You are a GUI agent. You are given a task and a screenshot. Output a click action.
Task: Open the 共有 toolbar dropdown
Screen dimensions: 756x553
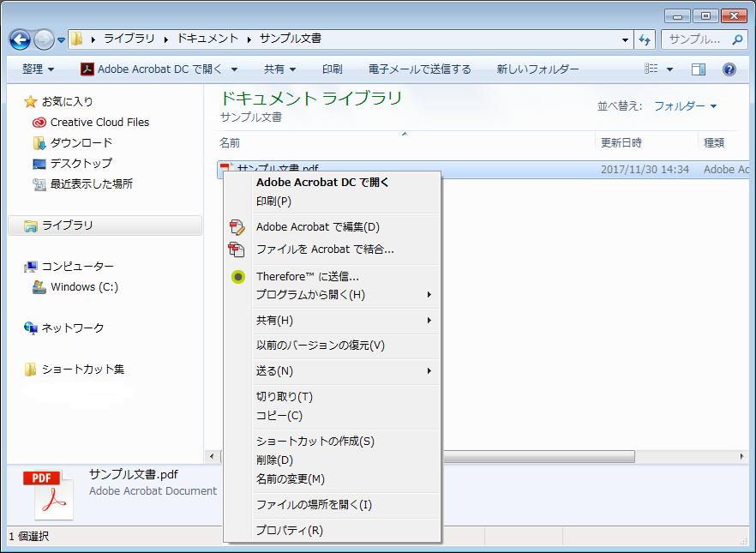279,69
